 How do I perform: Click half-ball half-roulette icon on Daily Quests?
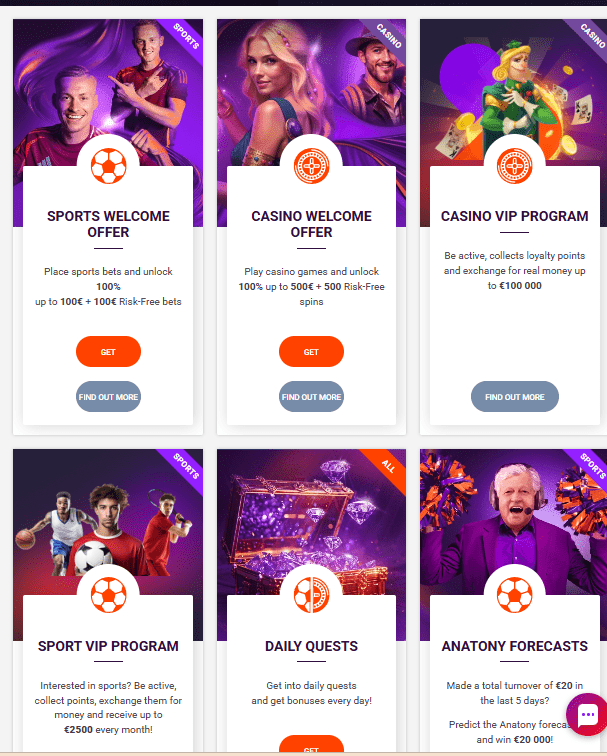click(311, 595)
